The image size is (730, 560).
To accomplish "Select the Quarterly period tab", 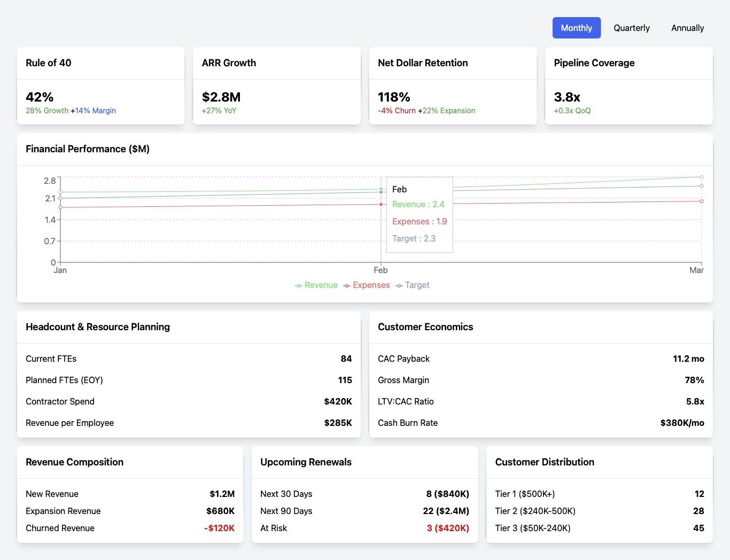I will click(631, 28).
